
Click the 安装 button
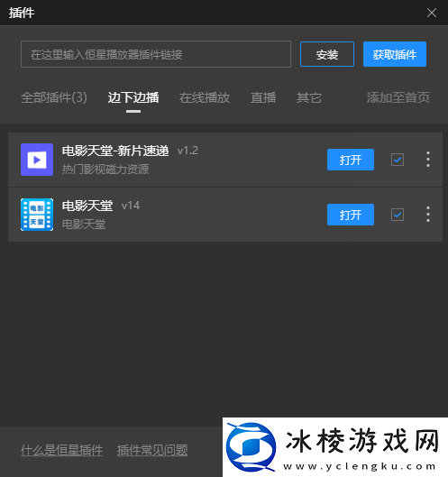pyautogui.click(x=327, y=54)
